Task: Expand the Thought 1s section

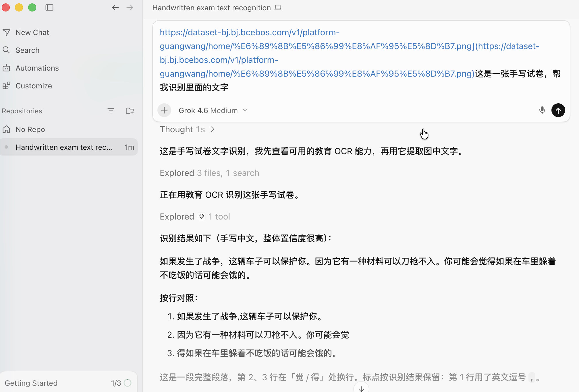Action: [x=187, y=129]
